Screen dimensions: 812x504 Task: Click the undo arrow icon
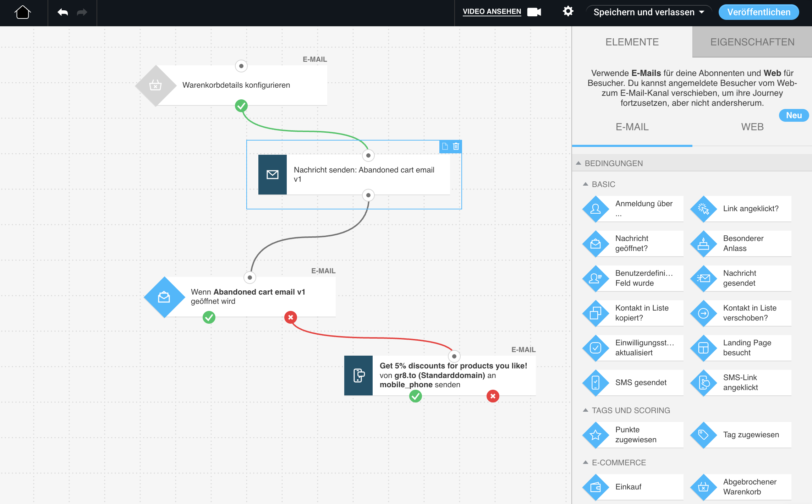pyautogui.click(x=63, y=12)
